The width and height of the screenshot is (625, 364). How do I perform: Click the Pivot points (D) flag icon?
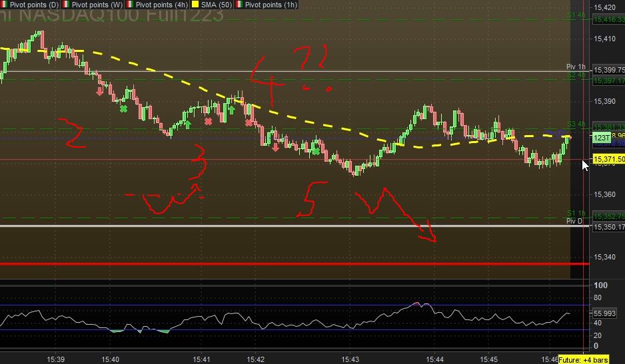[x=4, y=5]
